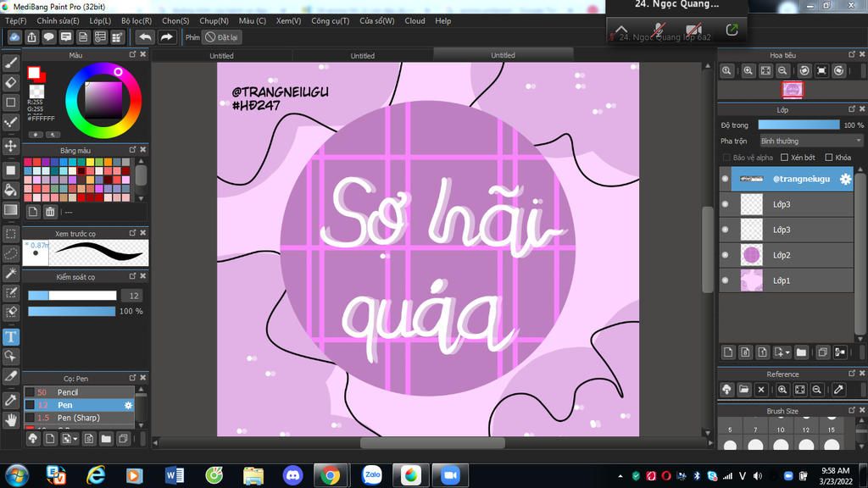The width and height of the screenshot is (868, 488).
Task: Select the Gradient tool
Action: (11, 210)
